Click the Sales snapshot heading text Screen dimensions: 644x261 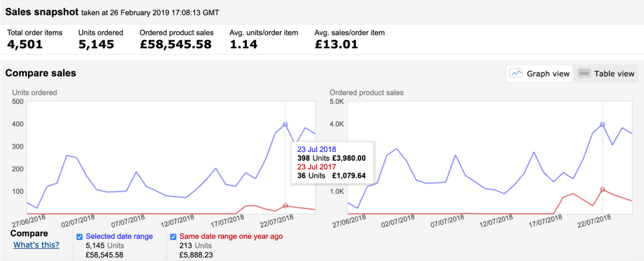(x=42, y=12)
